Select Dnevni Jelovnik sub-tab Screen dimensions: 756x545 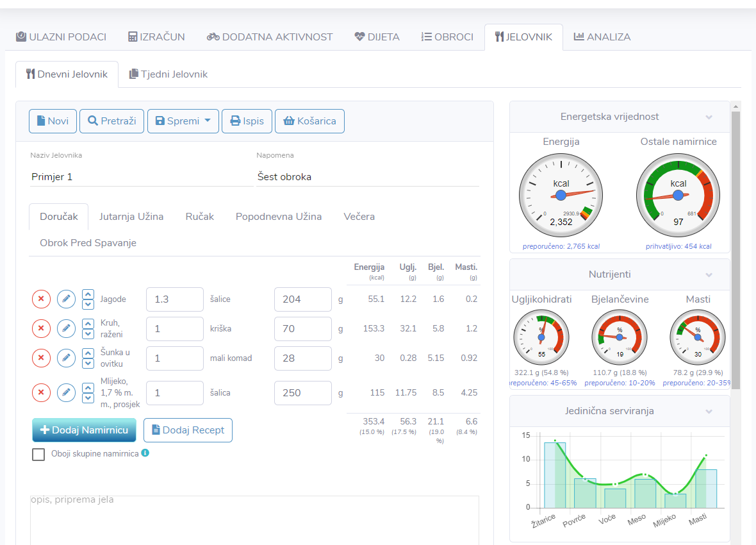coord(67,74)
